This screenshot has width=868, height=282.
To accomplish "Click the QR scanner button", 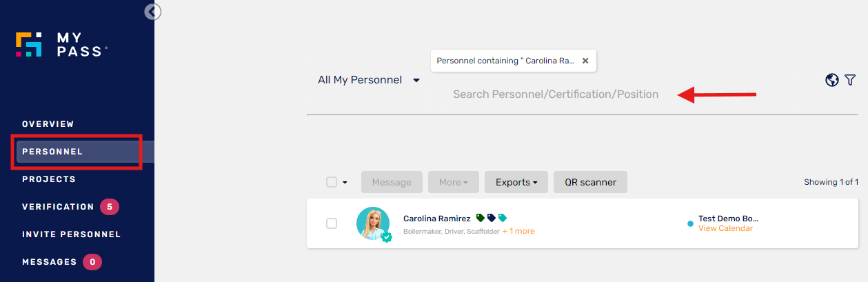I will [590, 182].
